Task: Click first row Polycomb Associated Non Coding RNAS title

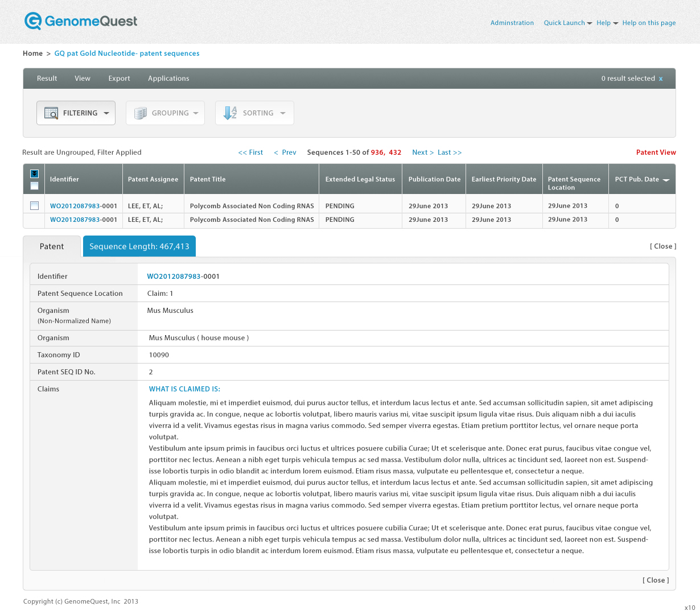Action: (252, 206)
